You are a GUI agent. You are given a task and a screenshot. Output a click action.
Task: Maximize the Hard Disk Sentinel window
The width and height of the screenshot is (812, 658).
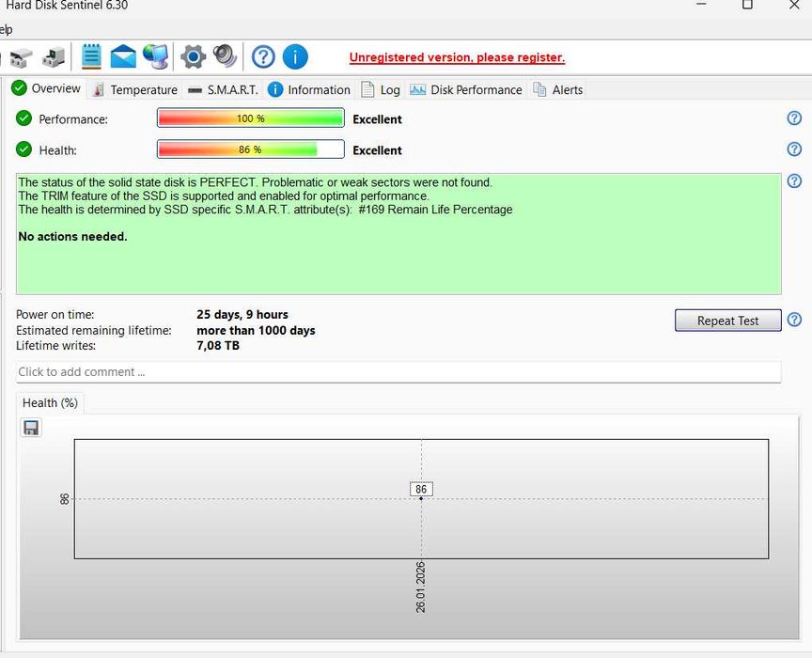pyautogui.click(x=747, y=5)
